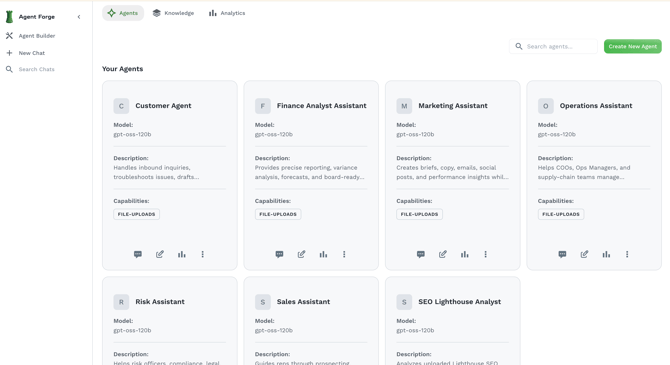
Task: Switch to the Agents tab
Action: 123,13
